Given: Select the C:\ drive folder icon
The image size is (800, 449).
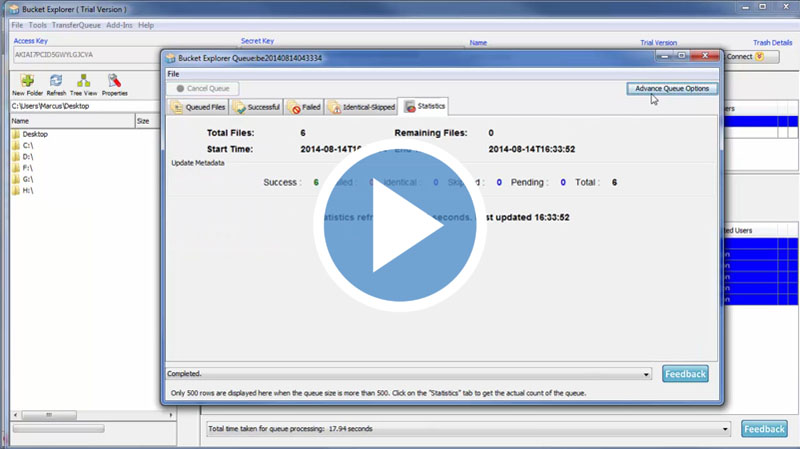Looking at the screenshot, I should coord(16,145).
